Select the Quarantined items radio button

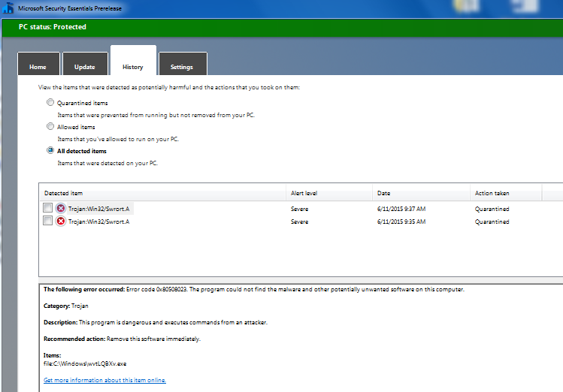(50, 102)
